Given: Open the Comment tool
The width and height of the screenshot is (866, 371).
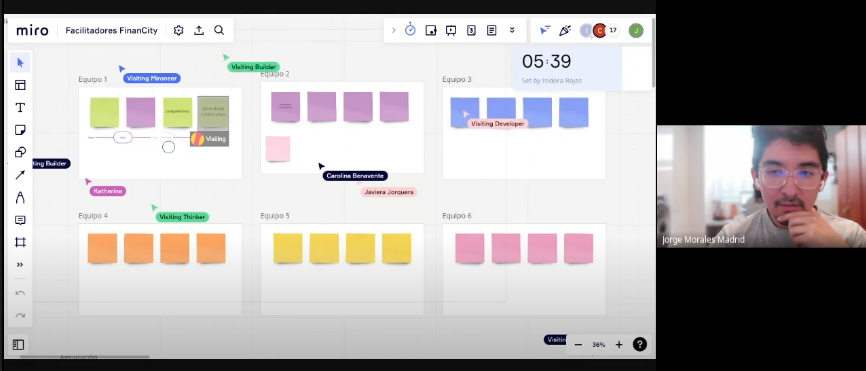Looking at the screenshot, I should (x=20, y=220).
